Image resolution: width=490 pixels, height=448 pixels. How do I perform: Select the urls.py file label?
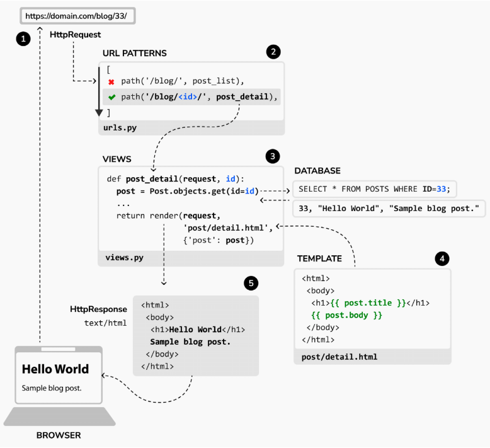[120, 128]
